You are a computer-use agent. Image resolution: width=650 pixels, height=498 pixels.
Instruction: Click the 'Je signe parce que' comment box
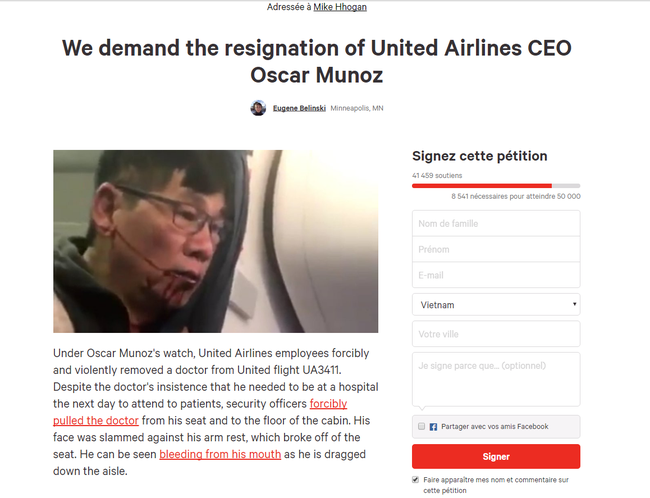pos(496,379)
